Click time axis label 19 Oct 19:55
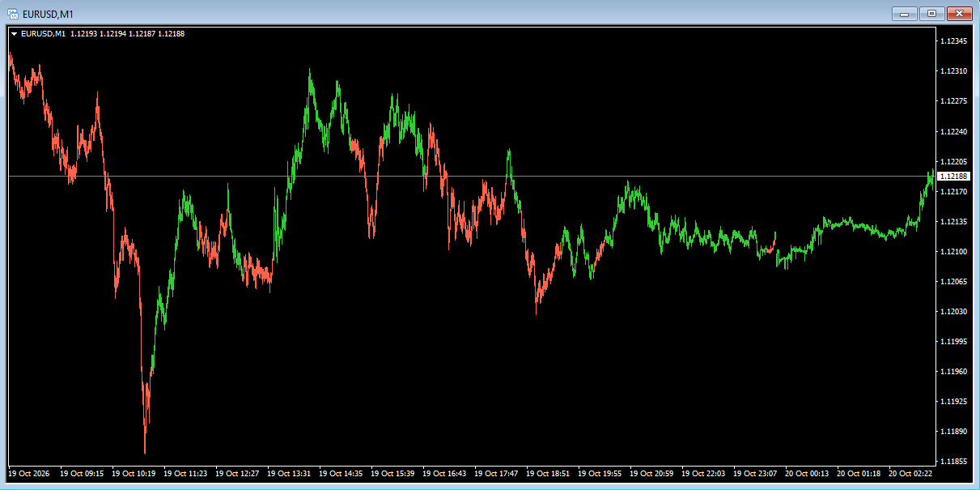 [600, 473]
